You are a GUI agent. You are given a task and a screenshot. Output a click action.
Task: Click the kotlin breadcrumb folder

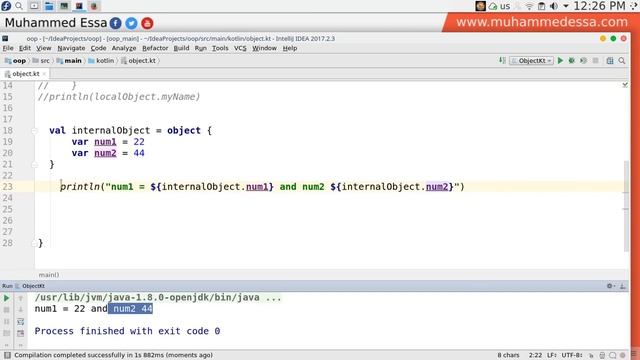(101, 60)
